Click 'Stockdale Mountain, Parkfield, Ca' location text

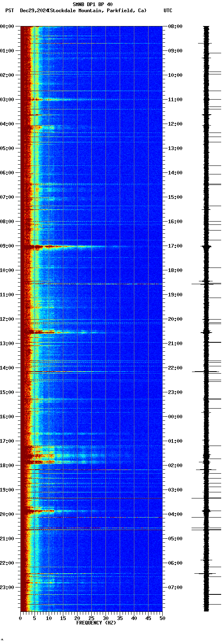click(x=97, y=11)
